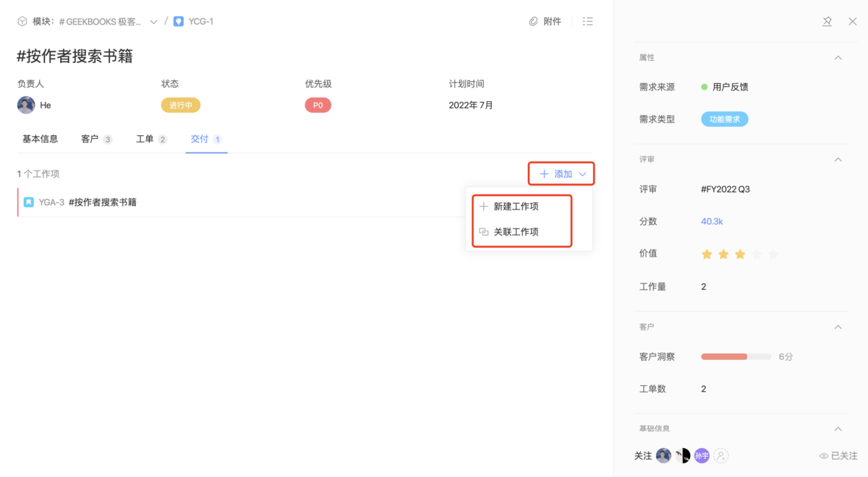This screenshot has width=868, height=477.
Task: Click the 孙宇 follower avatar
Action: 701,455
